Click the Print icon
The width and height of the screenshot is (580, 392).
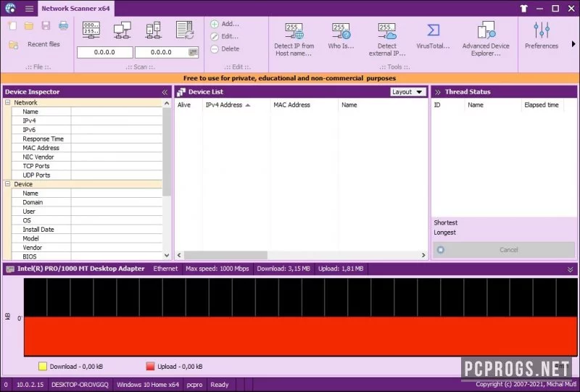pos(63,25)
